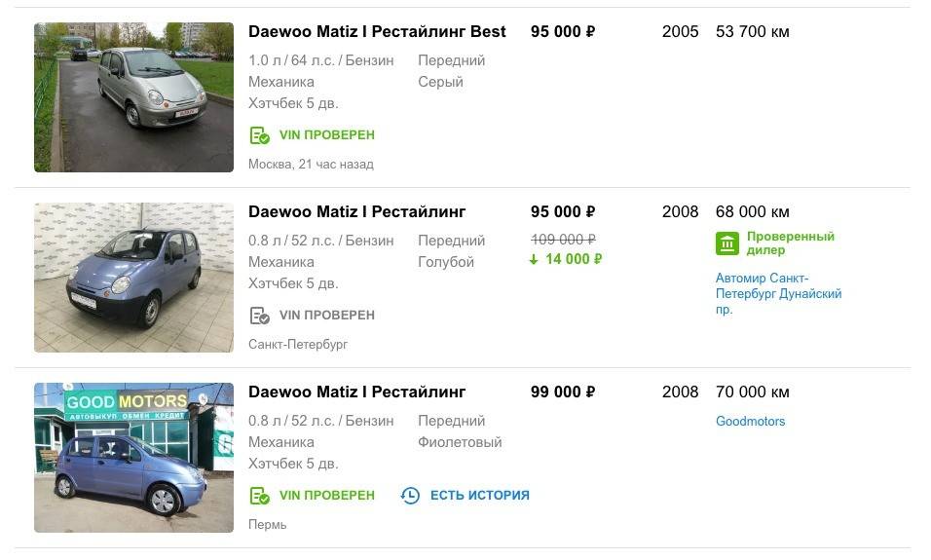Click the crossed-out 109 000 ₽ old price
The image size is (931, 560).
[562, 240]
